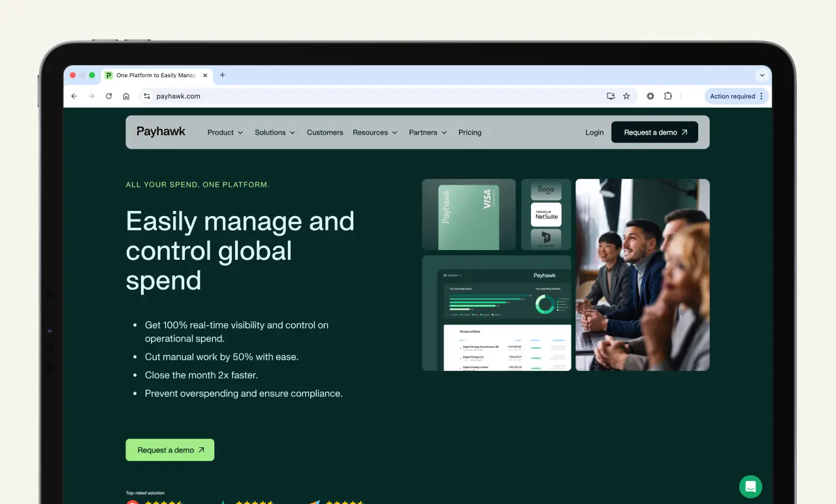Viewport: 836px width, 504px height.
Task: Open the Chrome three-dot menu
Action: coord(762,96)
